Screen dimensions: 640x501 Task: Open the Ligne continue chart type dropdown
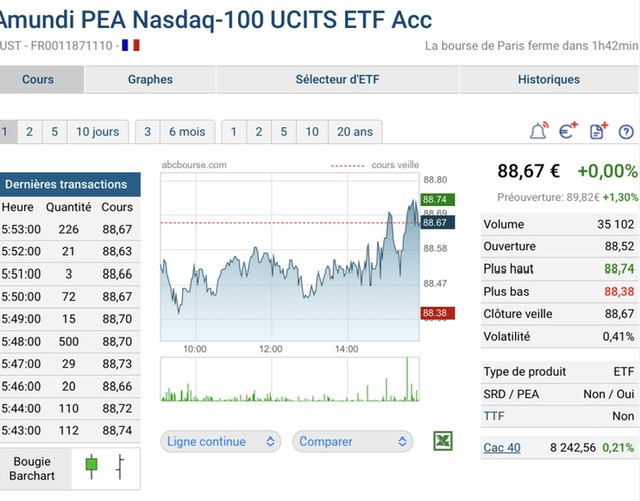pyautogui.click(x=221, y=441)
